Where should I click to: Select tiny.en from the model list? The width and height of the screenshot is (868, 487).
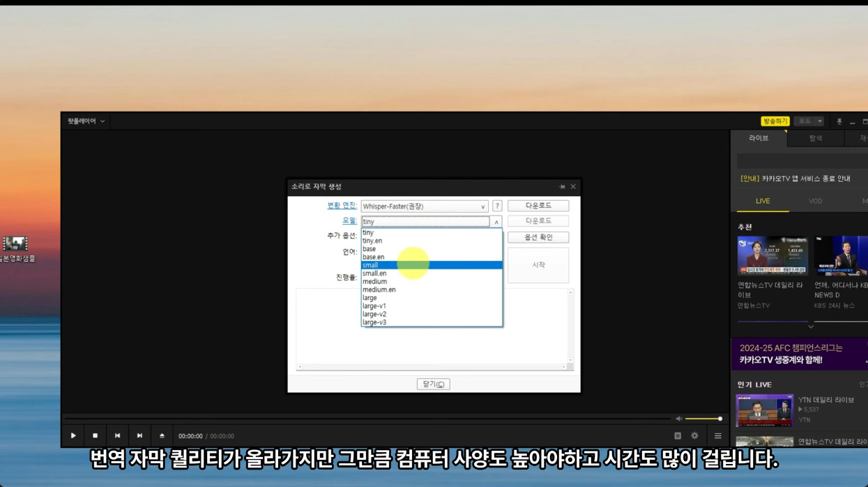point(432,241)
